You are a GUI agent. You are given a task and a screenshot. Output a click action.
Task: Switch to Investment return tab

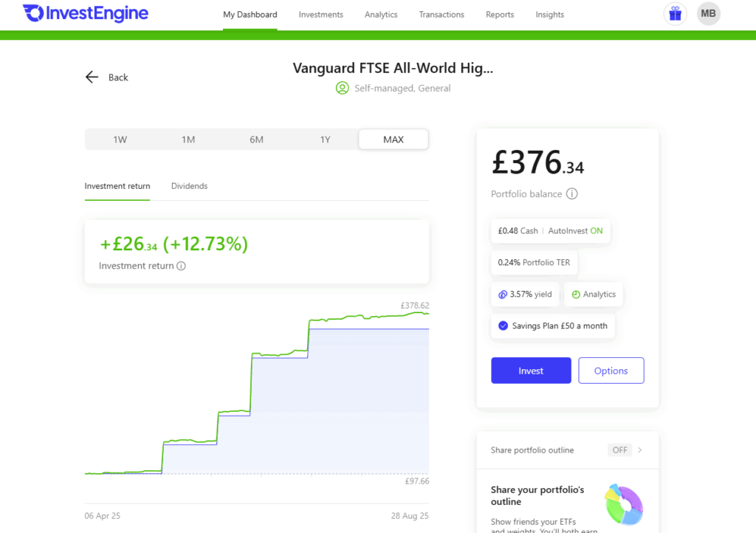click(117, 186)
